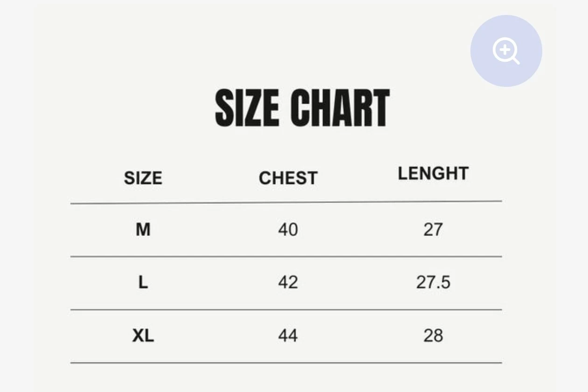Click the bottom line under the XL row
The image size is (588, 392).
(286, 363)
